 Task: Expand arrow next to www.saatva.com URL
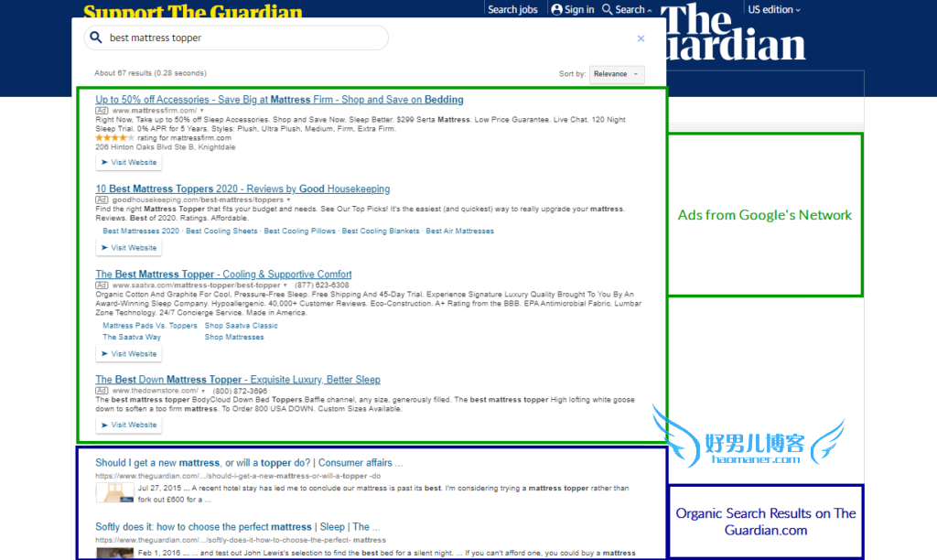[x=285, y=285]
